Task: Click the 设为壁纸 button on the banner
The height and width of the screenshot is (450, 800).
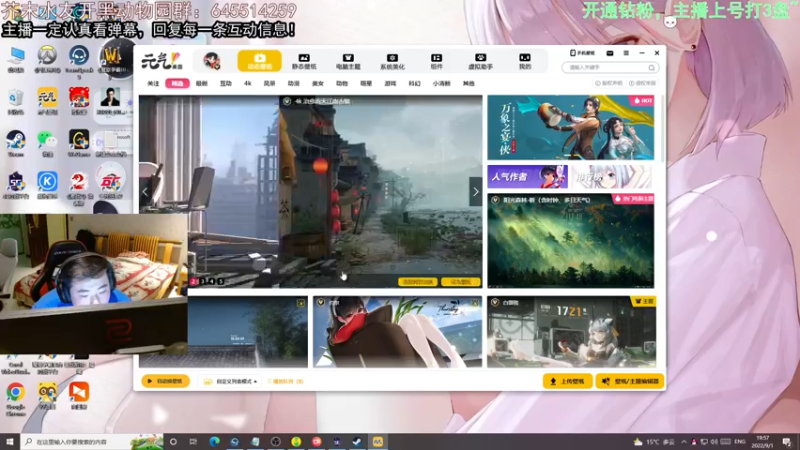Action: [x=460, y=282]
